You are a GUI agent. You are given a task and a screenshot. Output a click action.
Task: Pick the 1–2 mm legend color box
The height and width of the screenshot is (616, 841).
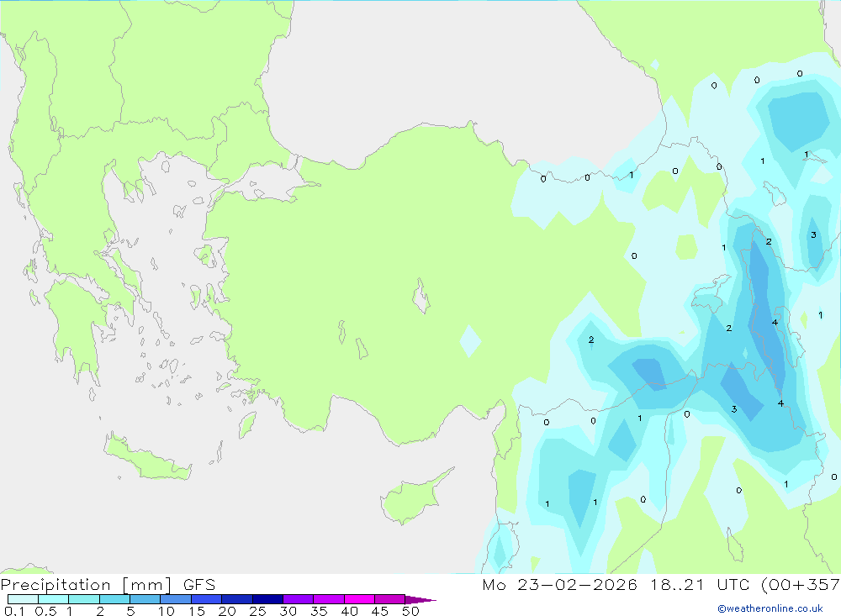point(84,599)
